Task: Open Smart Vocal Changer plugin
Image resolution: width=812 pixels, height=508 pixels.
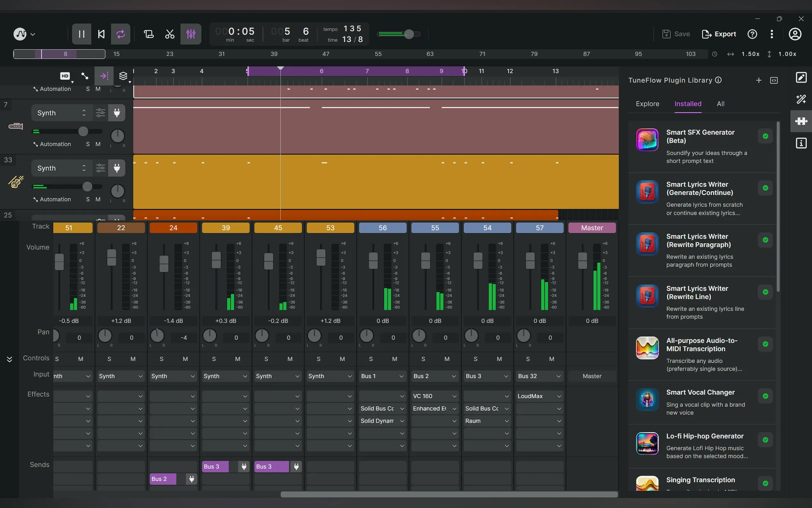Action: pyautogui.click(x=700, y=393)
